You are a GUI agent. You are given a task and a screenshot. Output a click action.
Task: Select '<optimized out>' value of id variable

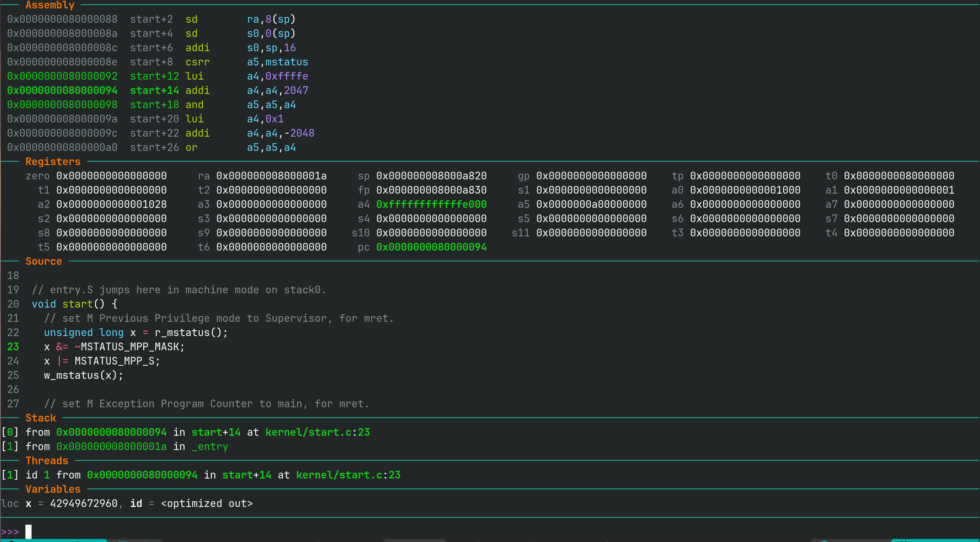point(207,504)
